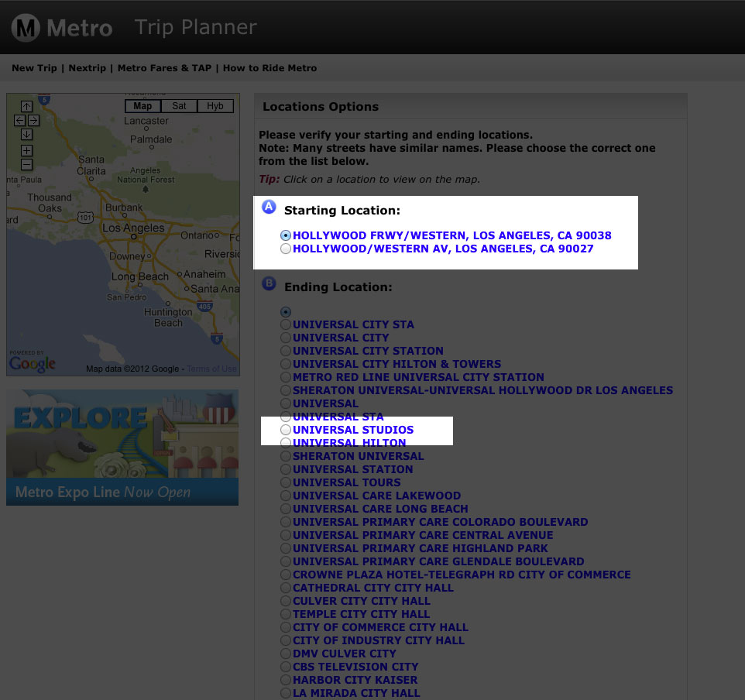745x700 pixels.
Task: Click the CULVER CITY CITY HALL link
Action: [x=361, y=601]
